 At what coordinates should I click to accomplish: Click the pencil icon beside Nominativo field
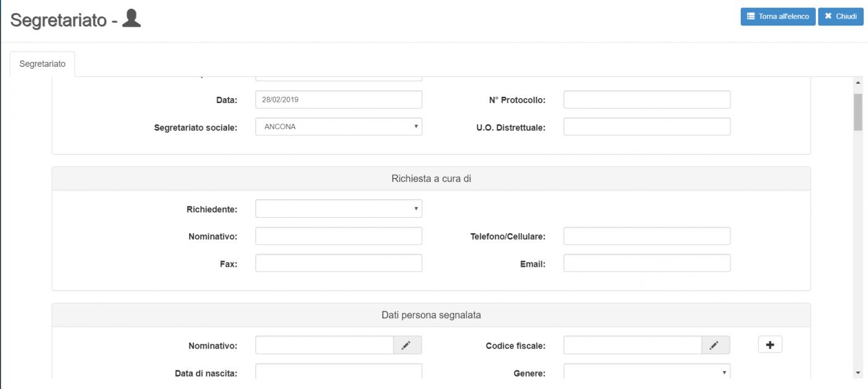(407, 346)
